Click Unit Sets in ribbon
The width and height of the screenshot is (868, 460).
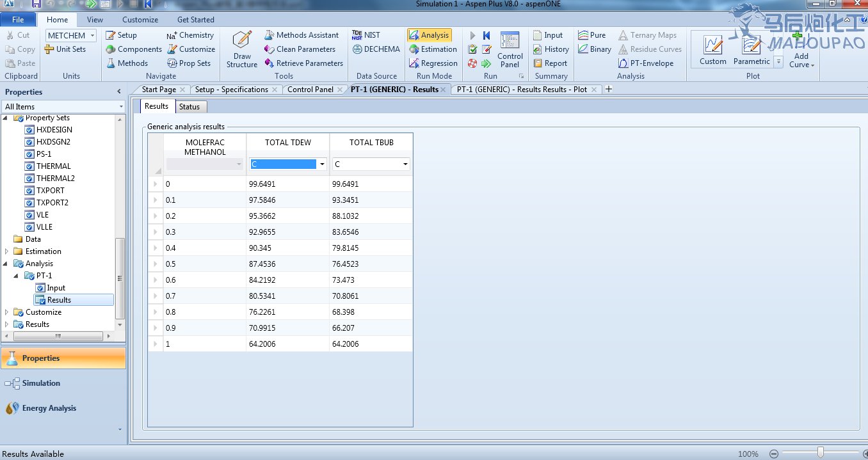[x=65, y=49]
